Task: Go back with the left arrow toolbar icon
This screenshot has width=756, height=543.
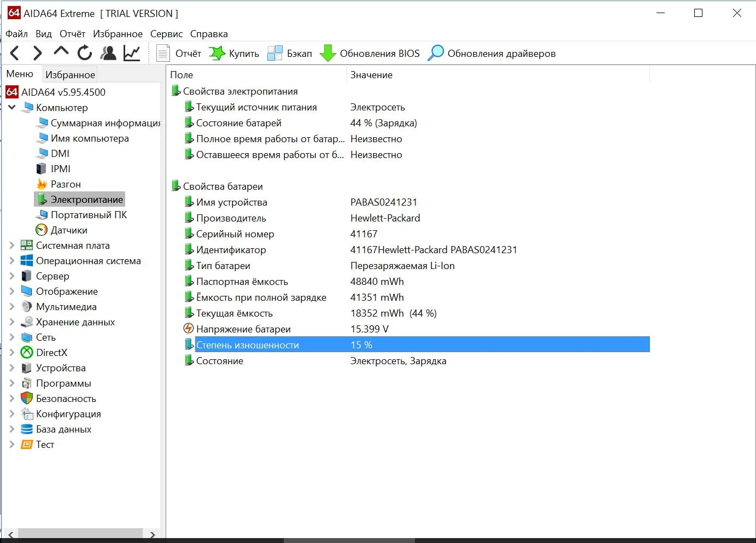Action: tap(15, 53)
